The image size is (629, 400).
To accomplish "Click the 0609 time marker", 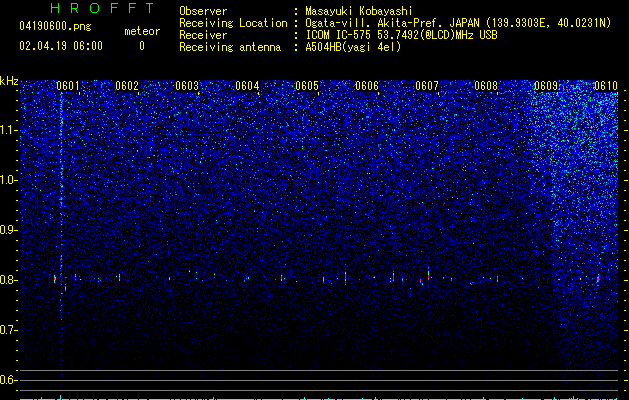I will click(x=546, y=86).
